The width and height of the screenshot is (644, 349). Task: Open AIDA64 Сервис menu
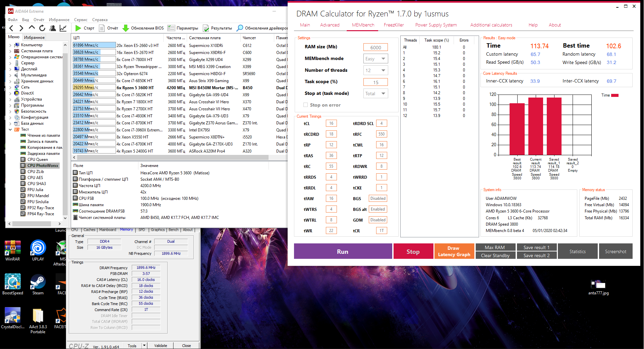(x=81, y=20)
